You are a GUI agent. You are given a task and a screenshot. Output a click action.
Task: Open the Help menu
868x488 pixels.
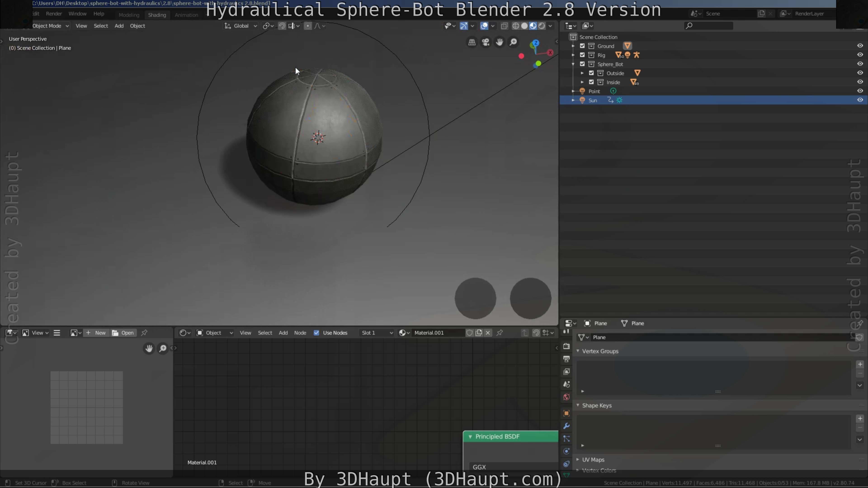99,14
